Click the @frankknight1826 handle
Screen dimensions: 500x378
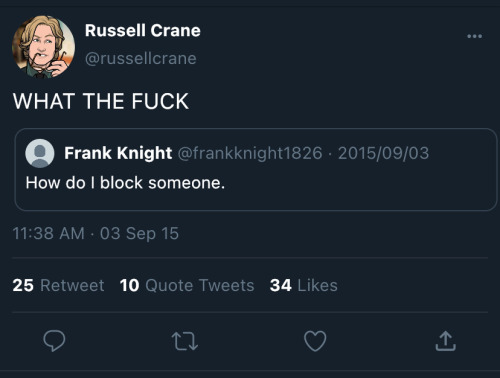pos(250,153)
